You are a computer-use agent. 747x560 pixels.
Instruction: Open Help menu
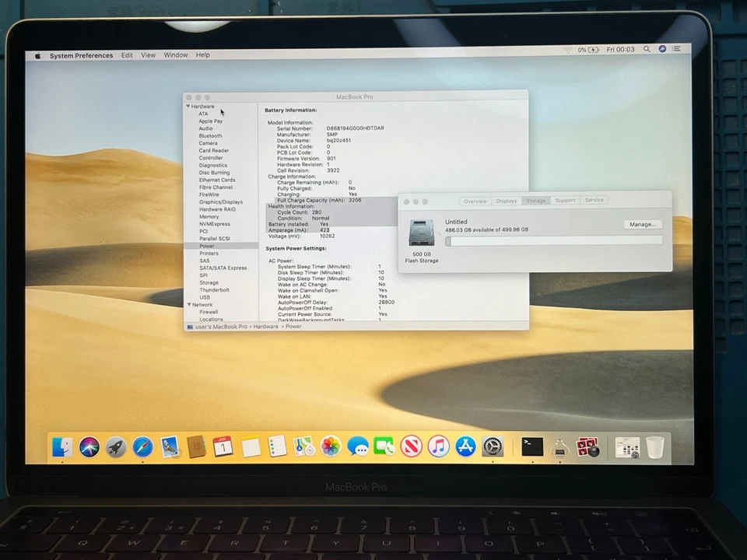pos(202,54)
